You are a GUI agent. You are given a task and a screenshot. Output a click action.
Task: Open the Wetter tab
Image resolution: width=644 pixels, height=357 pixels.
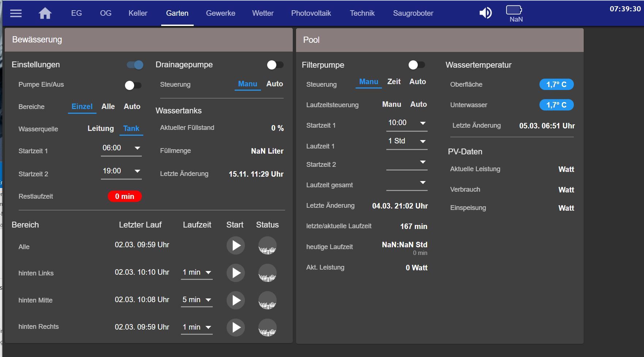(x=263, y=13)
